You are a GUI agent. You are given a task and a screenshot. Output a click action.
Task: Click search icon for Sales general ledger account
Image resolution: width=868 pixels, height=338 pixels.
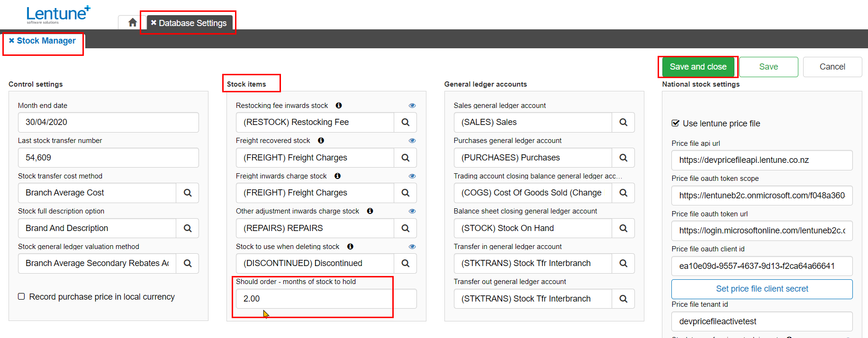tap(623, 123)
